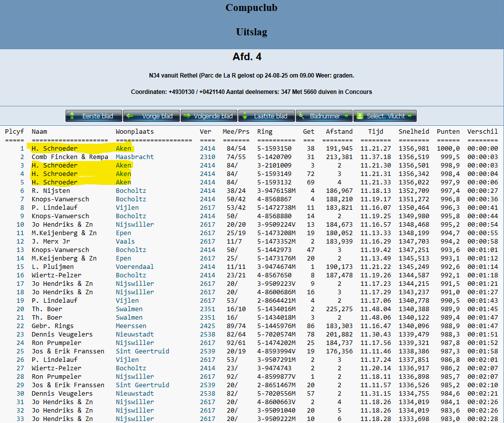Open club number 2425 link
Viewport: 504px width, 423px height.
pos(208,326)
